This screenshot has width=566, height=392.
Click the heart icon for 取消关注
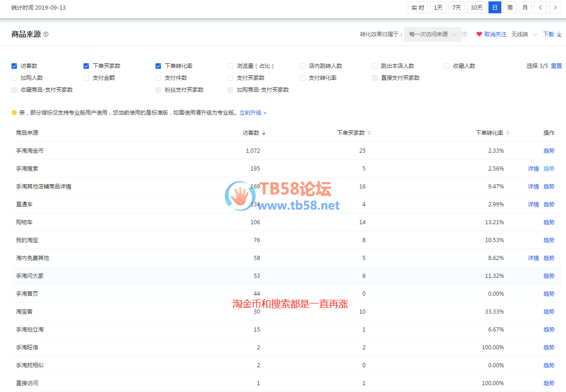click(x=479, y=34)
